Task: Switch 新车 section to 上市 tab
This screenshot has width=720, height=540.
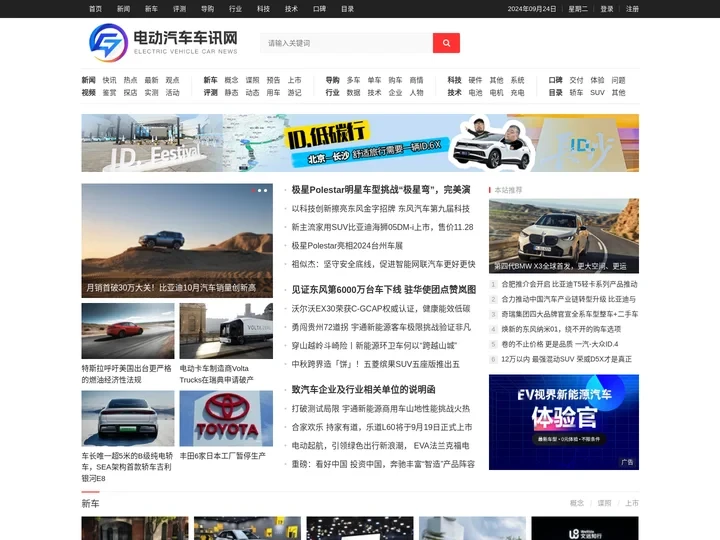Action: click(x=632, y=503)
